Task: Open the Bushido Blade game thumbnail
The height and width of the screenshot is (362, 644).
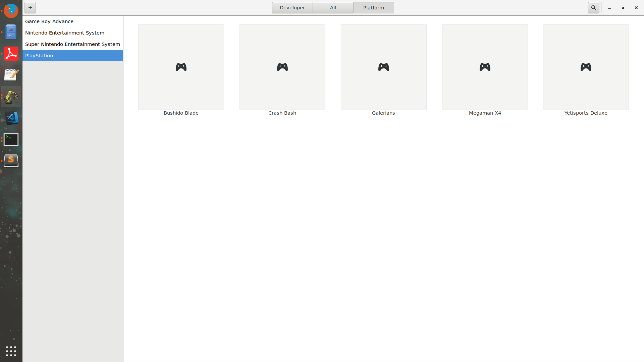Action: (181, 67)
